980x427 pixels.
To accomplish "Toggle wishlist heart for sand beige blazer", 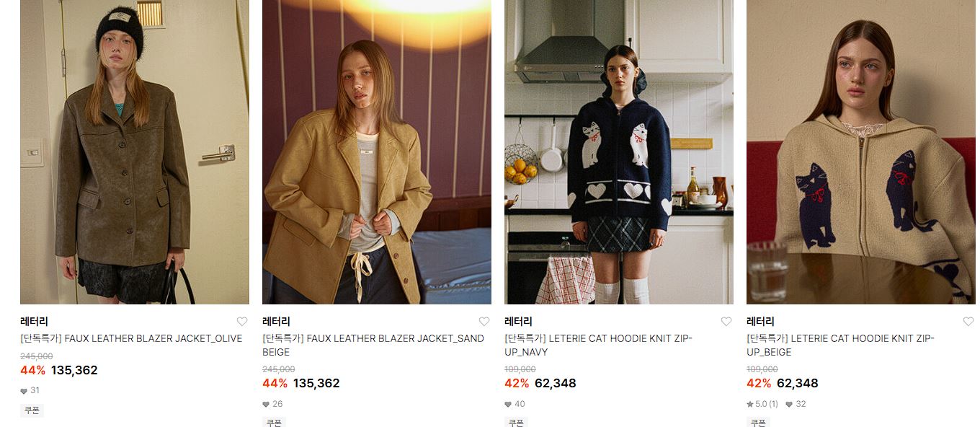I will [484, 322].
